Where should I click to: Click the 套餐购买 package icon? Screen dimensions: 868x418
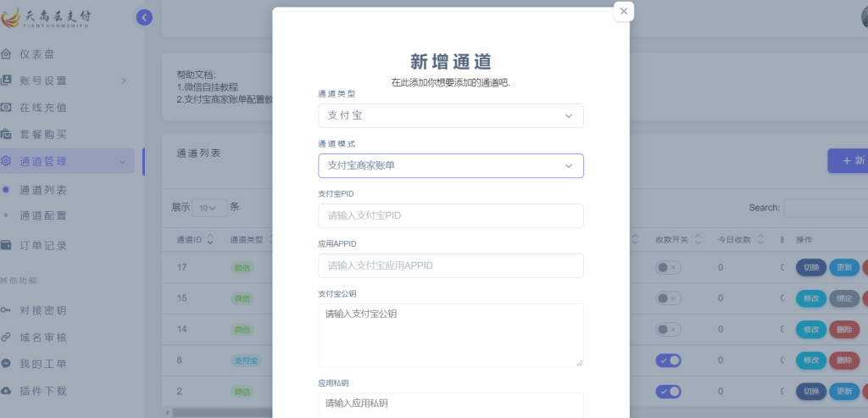click(7, 134)
